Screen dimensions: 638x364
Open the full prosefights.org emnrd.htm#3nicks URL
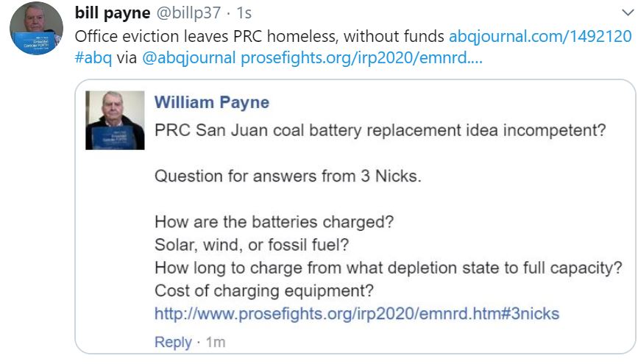357,313
